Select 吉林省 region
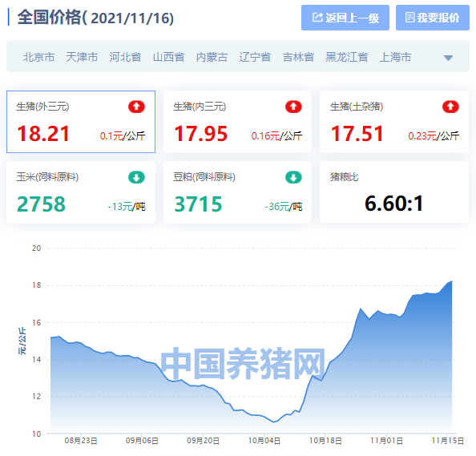The width and height of the screenshot is (476, 456). (x=298, y=57)
